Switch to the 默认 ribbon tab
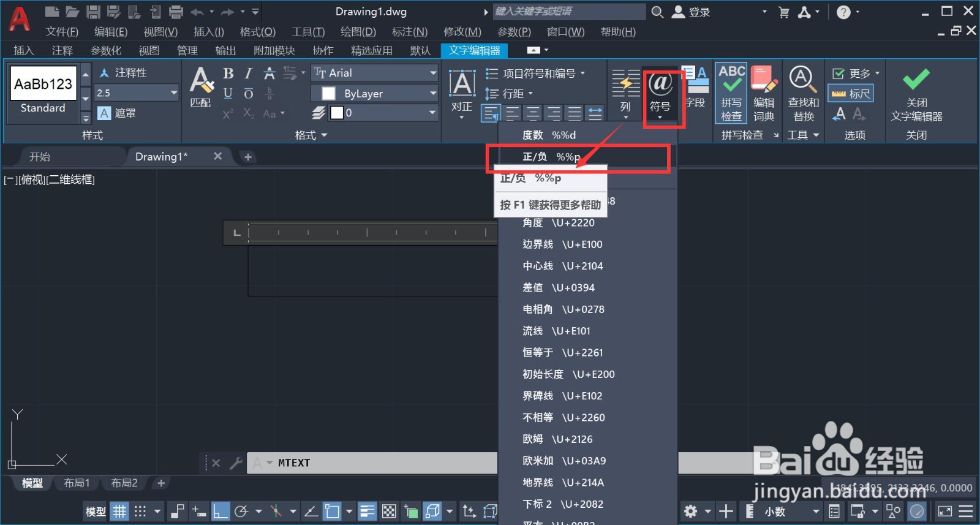 coord(420,50)
